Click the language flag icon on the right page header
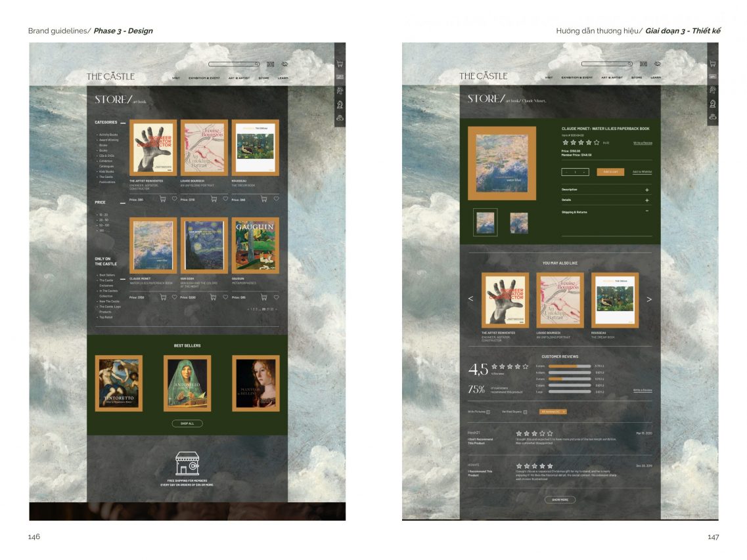The height and width of the screenshot is (560, 747). tap(644, 64)
